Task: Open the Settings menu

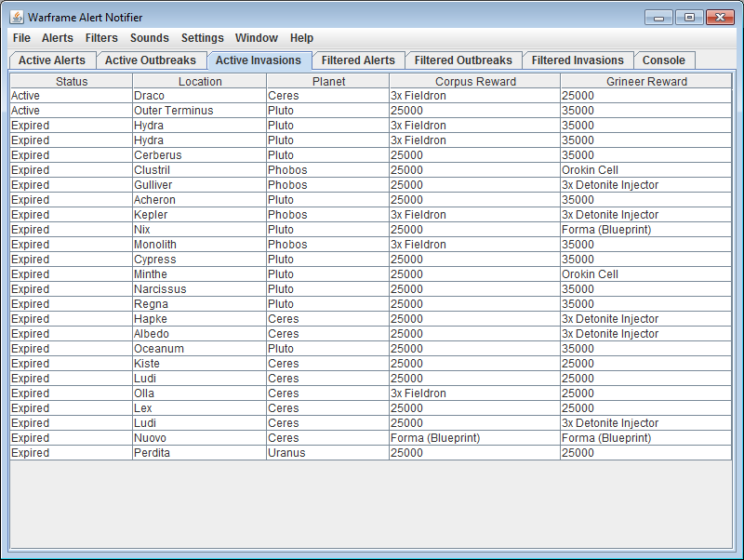Action: coord(203,38)
